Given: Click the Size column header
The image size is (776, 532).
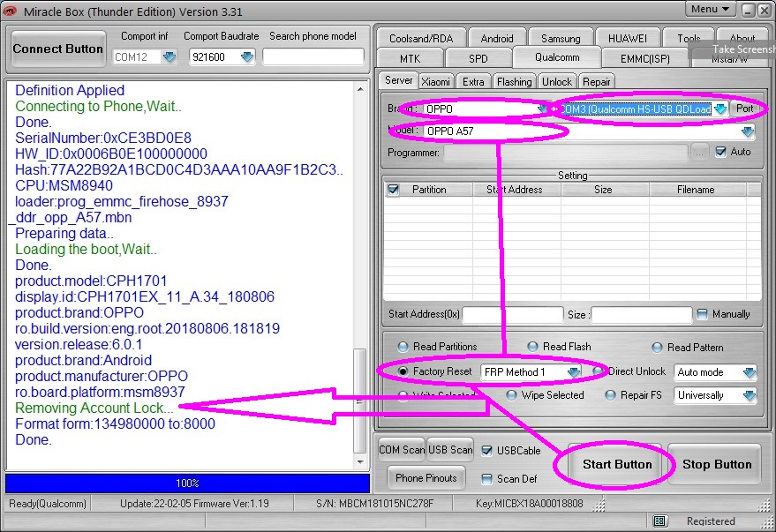Looking at the screenshot, I should 603,190.
